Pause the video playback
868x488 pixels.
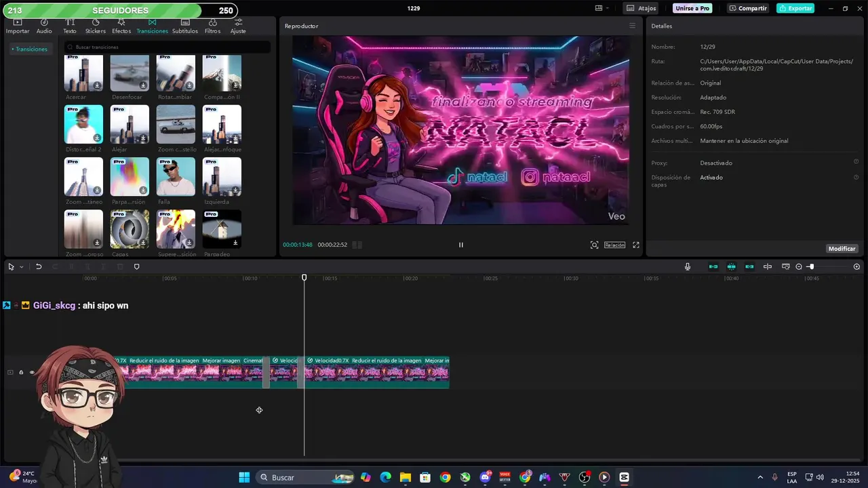click(x=461, y=245)
